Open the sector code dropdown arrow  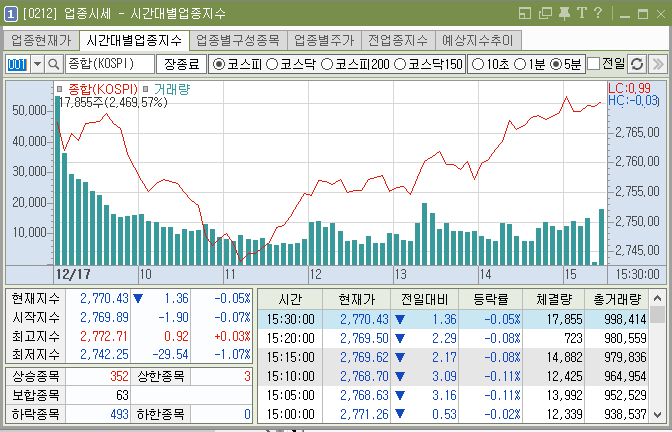pyautogui.click(x=38, y=64)
